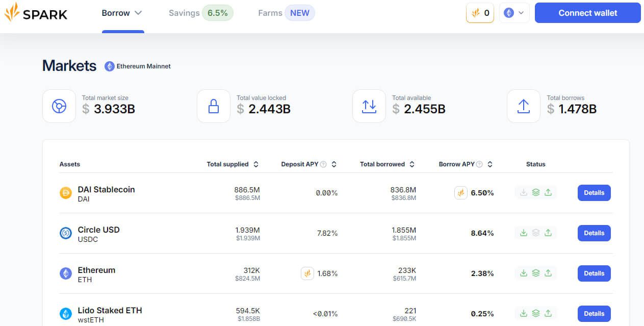Open Details for DAI Stablecoin
The height and width of the screenshot is (326, 644).
(594, 193)
